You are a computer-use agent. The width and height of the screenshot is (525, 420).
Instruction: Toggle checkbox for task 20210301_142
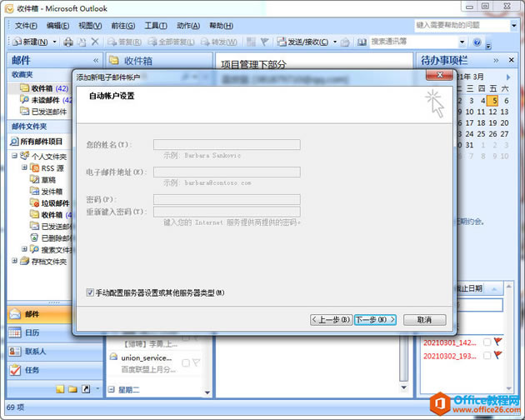coord(487,342)
